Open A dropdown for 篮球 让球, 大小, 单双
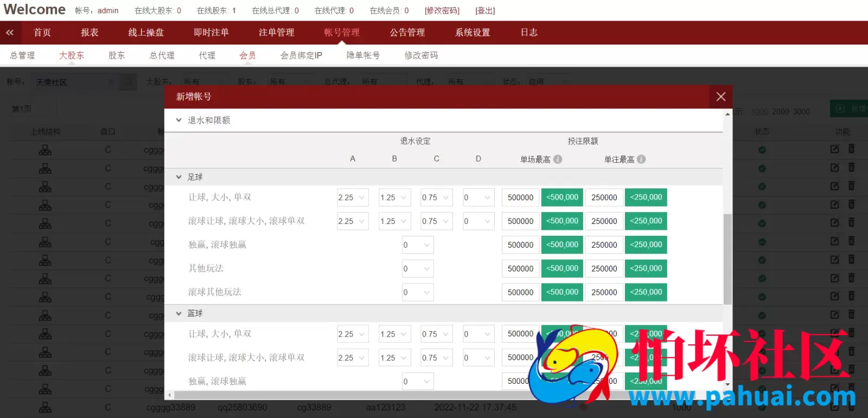 [353, 334]
